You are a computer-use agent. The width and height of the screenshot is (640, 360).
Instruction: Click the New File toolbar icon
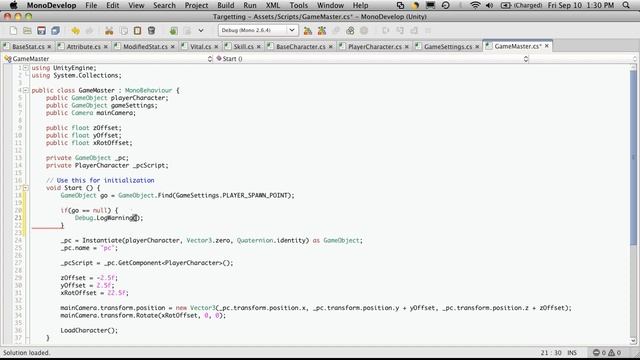[x=13, y=31]
